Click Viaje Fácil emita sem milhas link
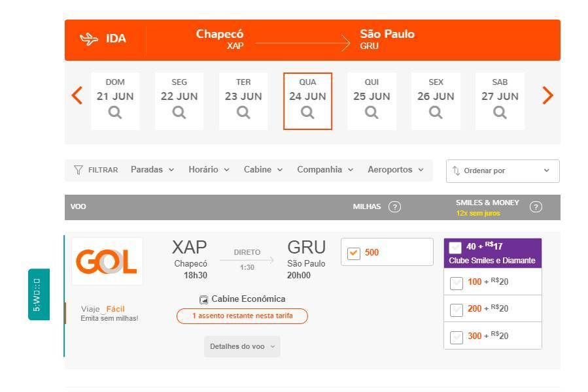The height and width of the screenshot is (392, 588). [109, 314]
